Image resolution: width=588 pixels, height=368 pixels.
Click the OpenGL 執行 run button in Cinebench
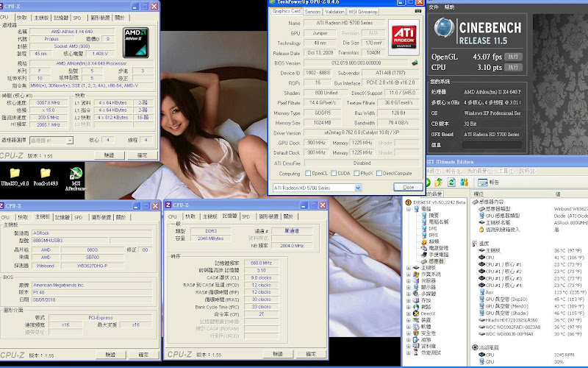[x=513, y=57]
